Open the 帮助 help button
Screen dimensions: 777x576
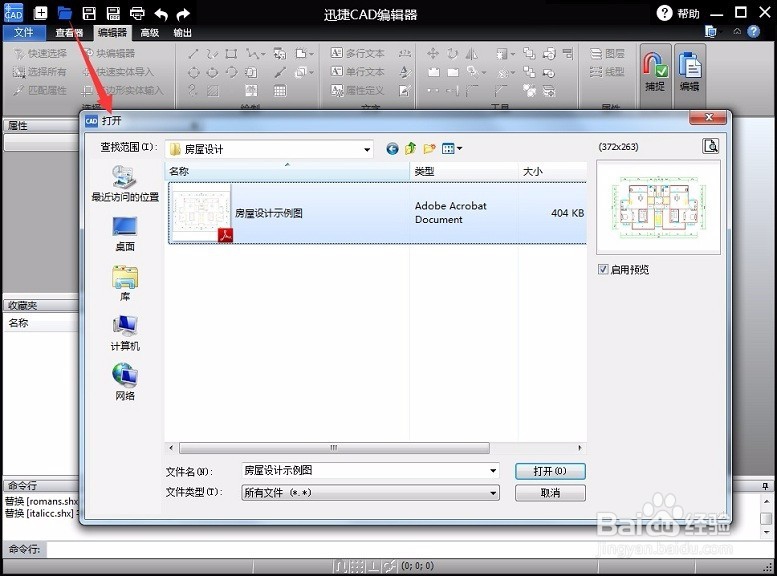click(x=677, y=13)
